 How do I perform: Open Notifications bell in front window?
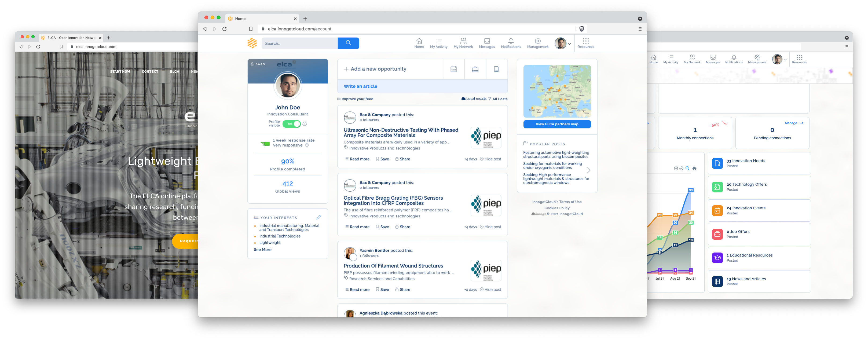[511, 43]
